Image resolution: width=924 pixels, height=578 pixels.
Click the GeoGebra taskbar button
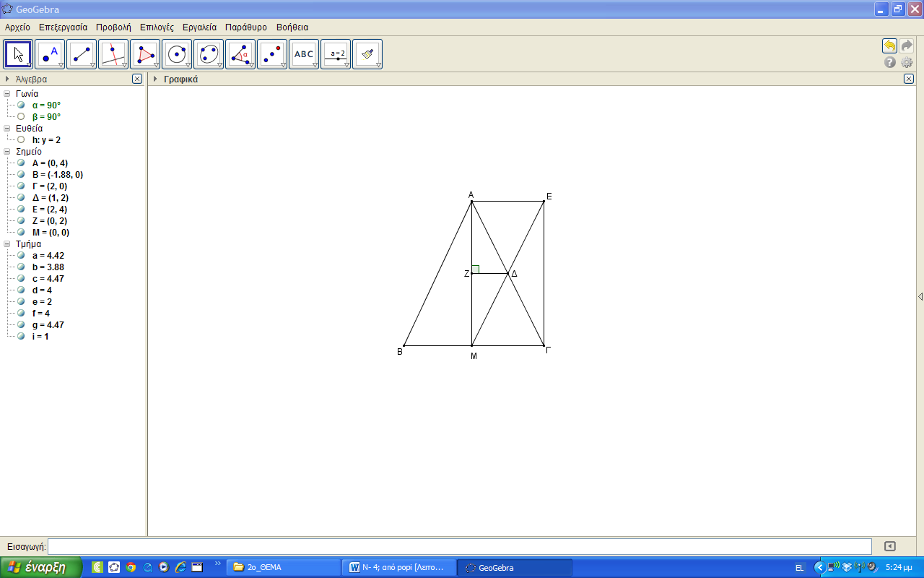click(515, 567)
